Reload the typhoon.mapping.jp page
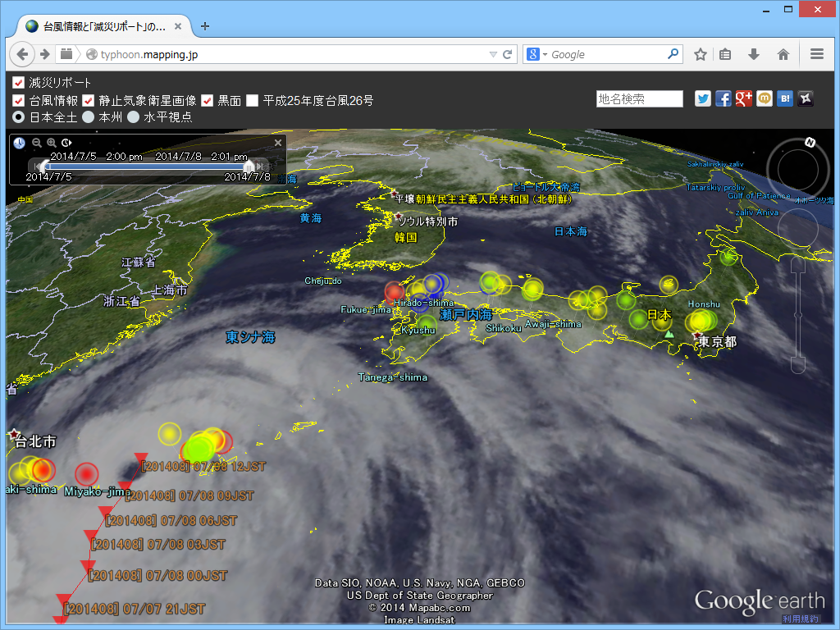This screenshot has width=840, height=630. [507, 54]
